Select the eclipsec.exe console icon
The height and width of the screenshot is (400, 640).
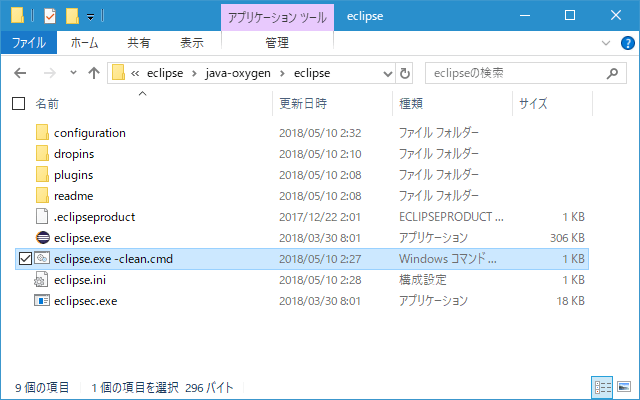tap(42, 301)
